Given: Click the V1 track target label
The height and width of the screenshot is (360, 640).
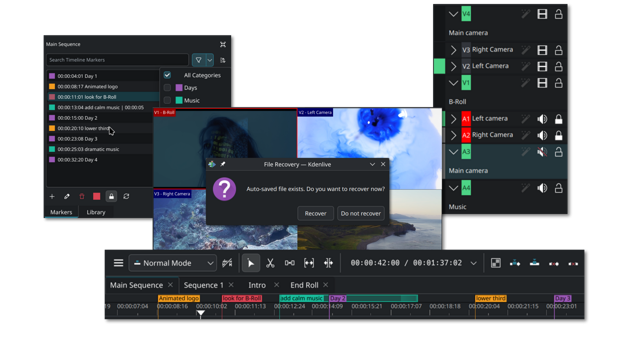Looking at the screenshot, I should coord(466,83).
